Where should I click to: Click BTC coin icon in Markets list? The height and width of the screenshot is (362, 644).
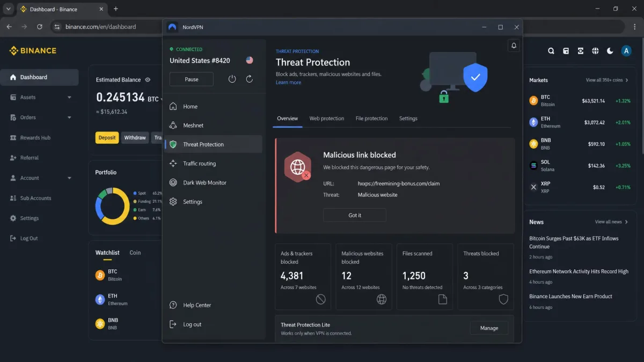pyautogui.click(x=533, y=100)
